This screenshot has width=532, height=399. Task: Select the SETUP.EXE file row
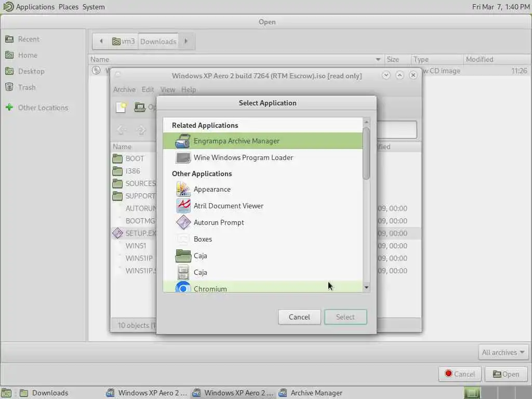pos(134,233)
